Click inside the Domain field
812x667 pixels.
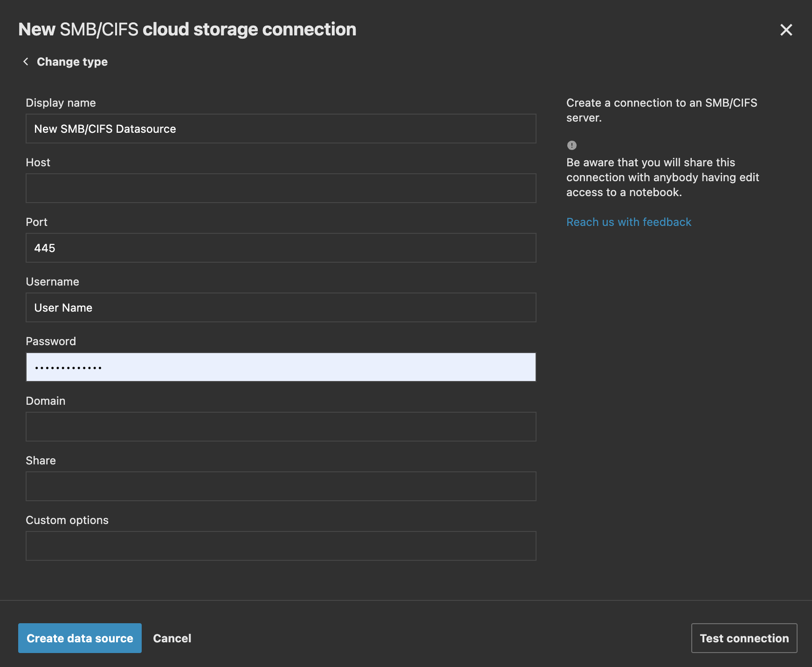click(x=280, y=426)
